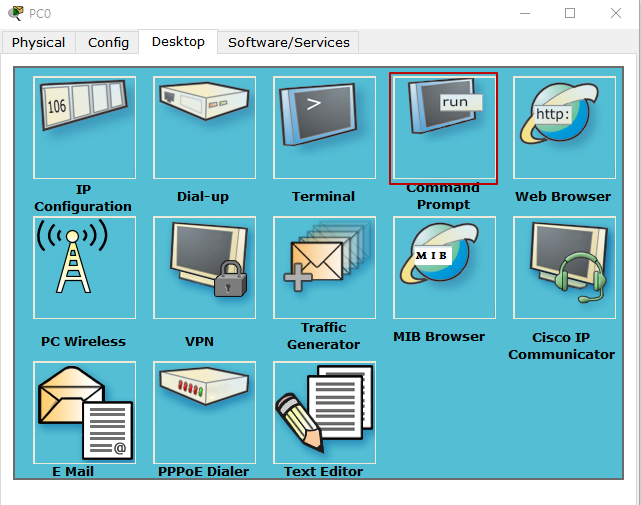The width and height of the screenshot is (641, 505).
Task: Open the Command Prompt icon
Action: click(444, 128)
